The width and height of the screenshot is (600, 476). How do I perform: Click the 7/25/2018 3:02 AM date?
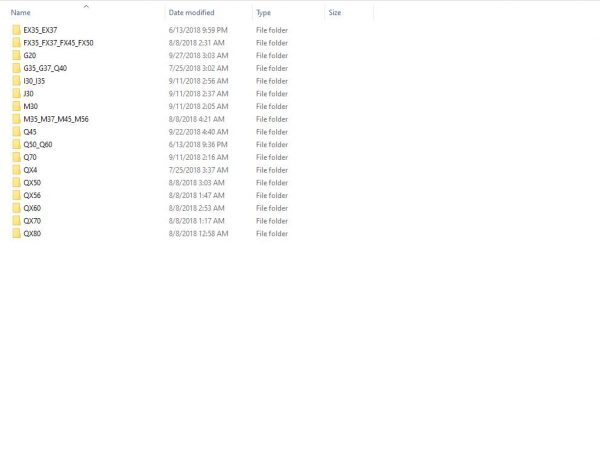[199, 68]
